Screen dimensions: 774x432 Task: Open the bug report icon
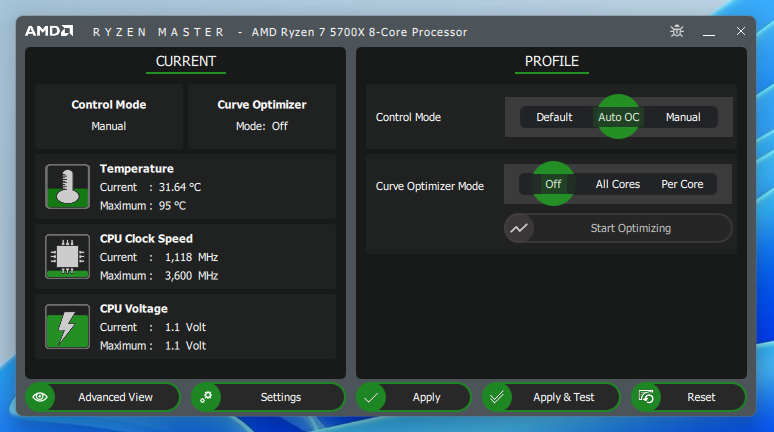[x=677, y=31]
